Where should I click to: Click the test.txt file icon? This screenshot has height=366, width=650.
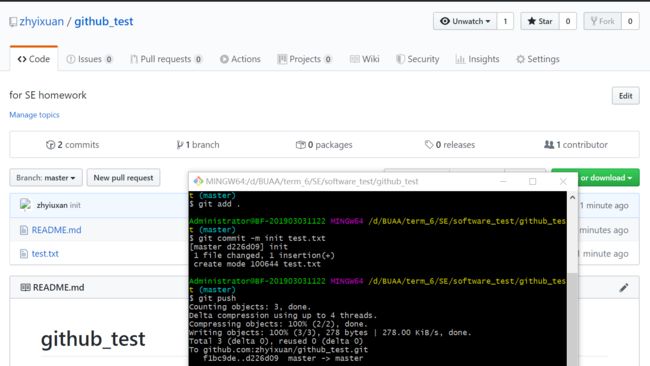[x=24, y=254]
